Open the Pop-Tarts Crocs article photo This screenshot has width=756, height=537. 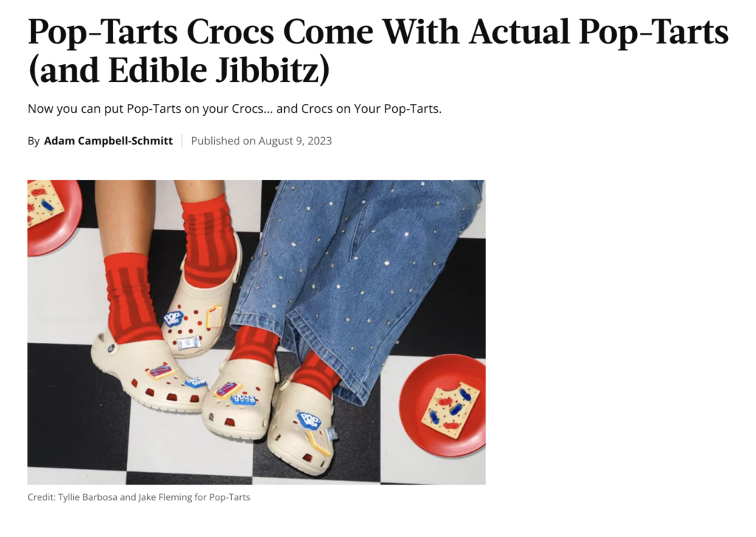click(x=256, y=333)
